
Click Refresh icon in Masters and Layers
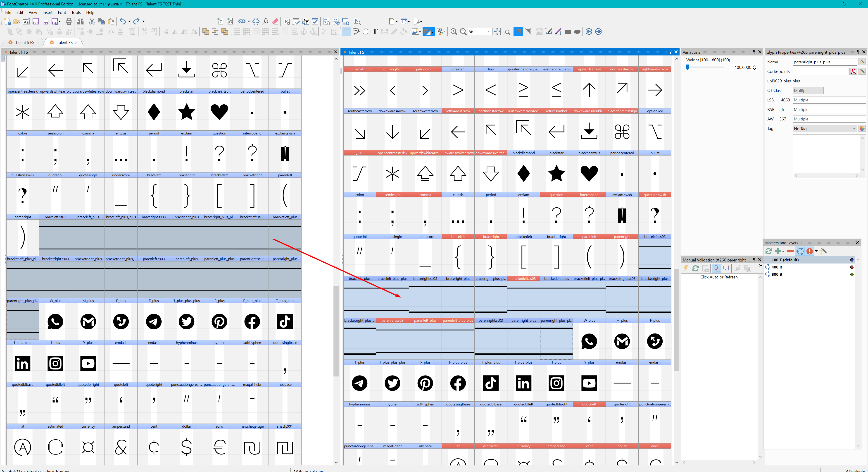point(769,251)
